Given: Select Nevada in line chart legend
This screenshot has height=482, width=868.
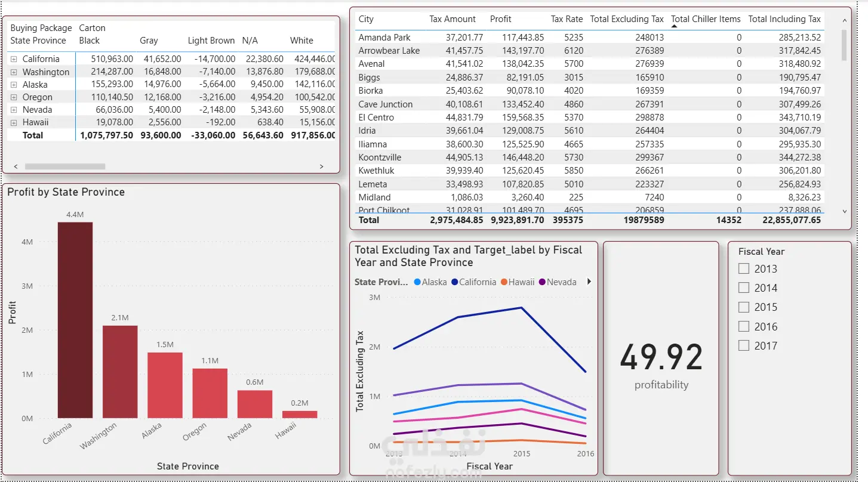Looking at the screenshot, I should pos(558,282).
